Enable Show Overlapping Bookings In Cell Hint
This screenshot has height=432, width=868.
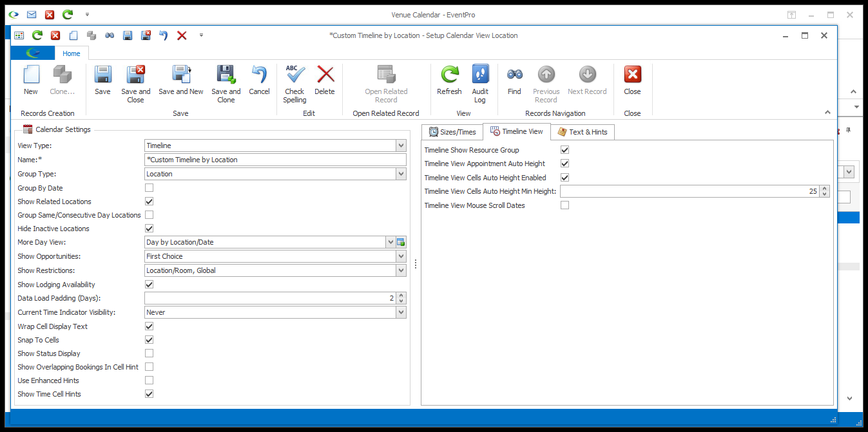(x=149, y=367)
